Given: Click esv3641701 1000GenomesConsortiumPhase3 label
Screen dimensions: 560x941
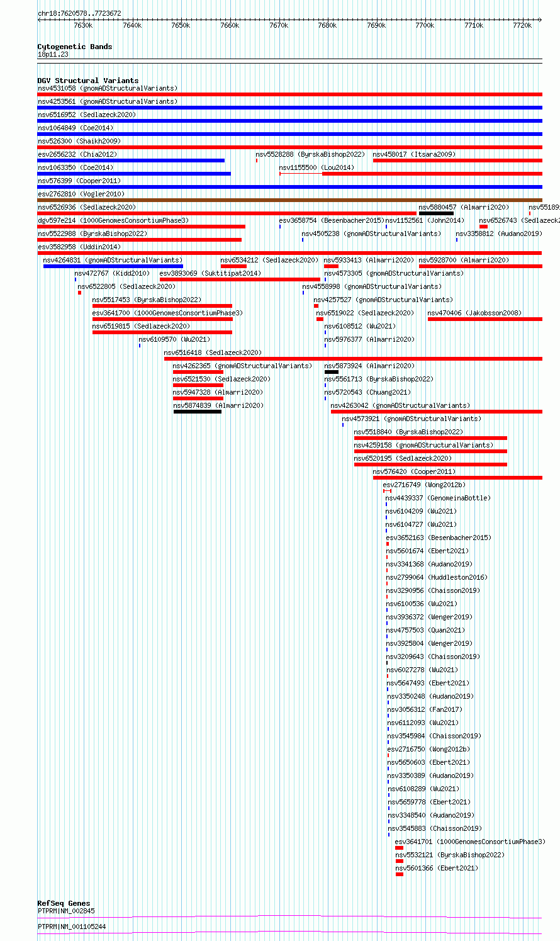Looking at the screenshot, I should point(470,842).
